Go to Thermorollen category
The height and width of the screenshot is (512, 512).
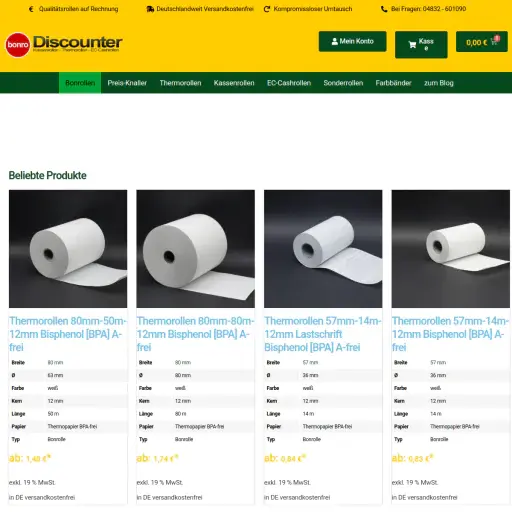point(180,83)
